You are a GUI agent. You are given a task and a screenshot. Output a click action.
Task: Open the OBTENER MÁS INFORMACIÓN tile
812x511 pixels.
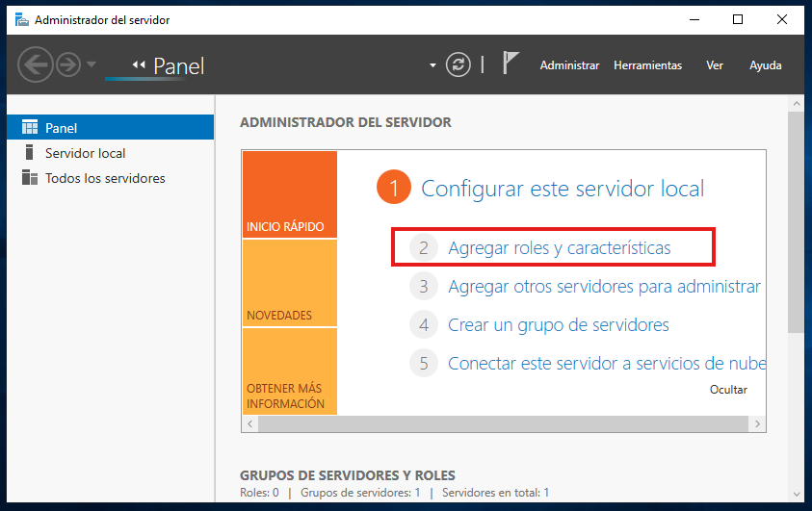(290, 371)
